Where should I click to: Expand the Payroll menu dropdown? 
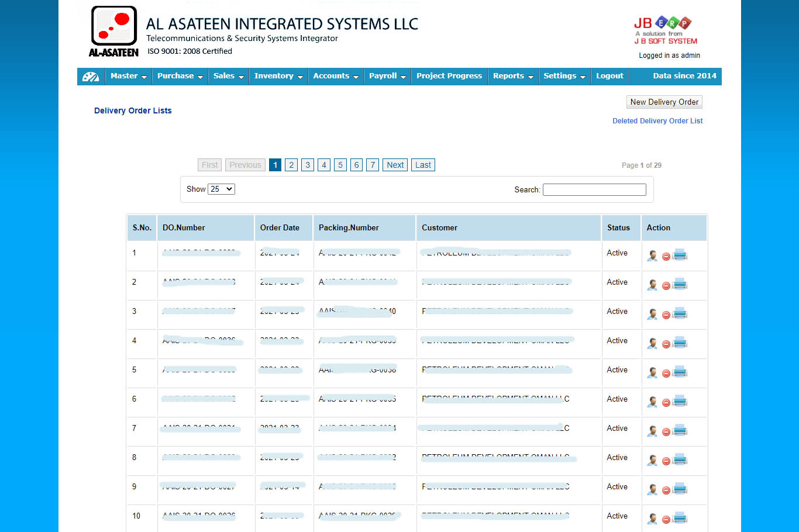point(387,76)
